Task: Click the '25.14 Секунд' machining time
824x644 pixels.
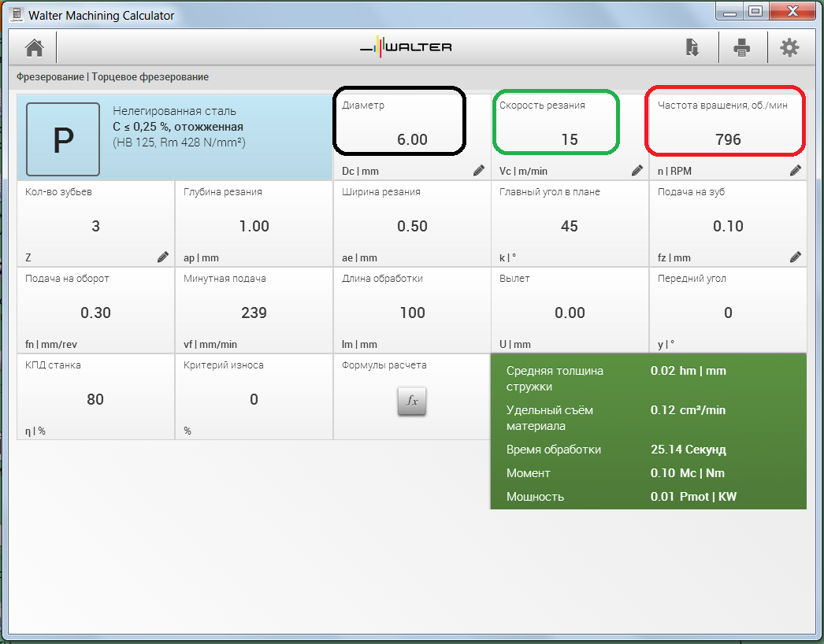Action: pos(689,449)
